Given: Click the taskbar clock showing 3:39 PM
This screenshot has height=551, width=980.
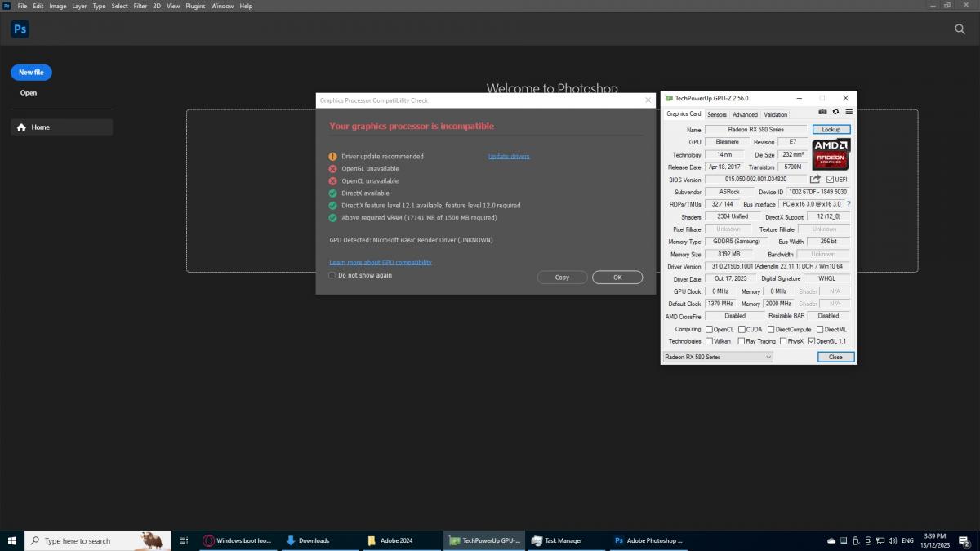Looking at the screenshot, I should pyautogui.click(x=935, y=540).
